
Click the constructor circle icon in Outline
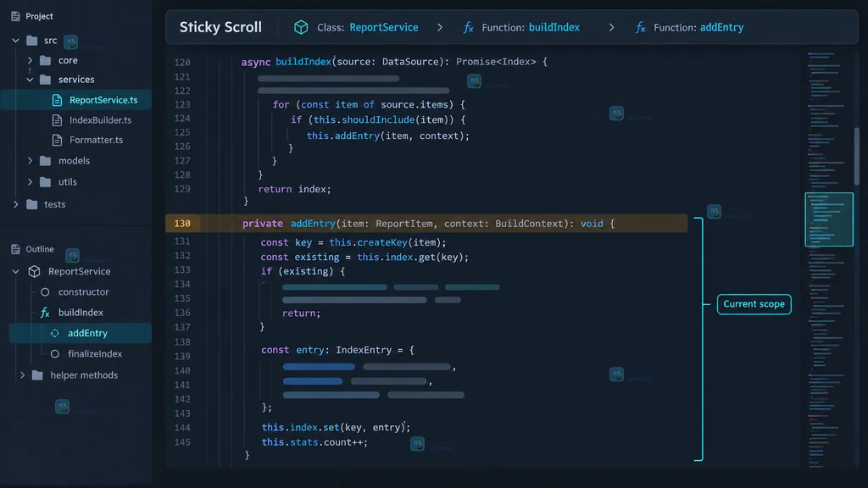click(x=45, y=292)
